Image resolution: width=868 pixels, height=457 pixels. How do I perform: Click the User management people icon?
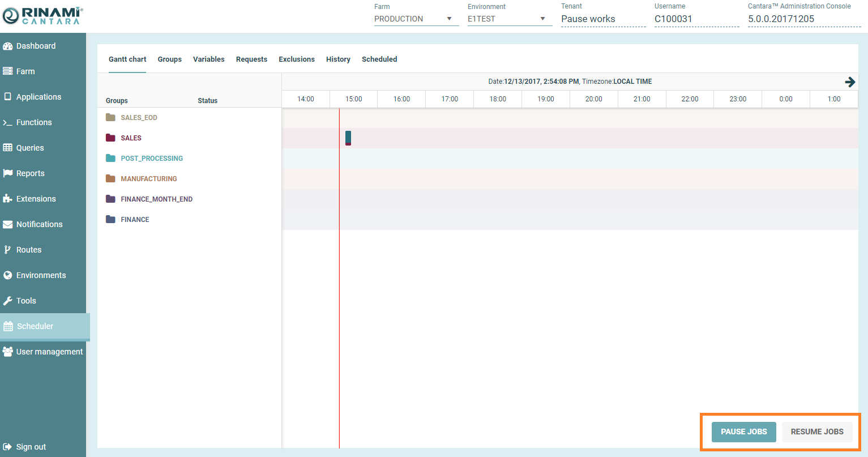tap(8, 352)
